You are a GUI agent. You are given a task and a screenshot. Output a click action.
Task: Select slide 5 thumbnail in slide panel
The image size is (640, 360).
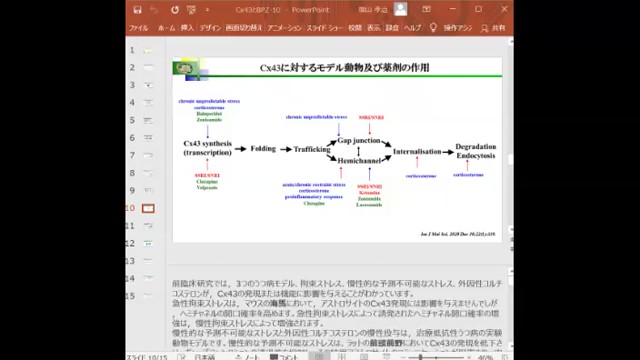pyautogui.click(x=148, y=120)
